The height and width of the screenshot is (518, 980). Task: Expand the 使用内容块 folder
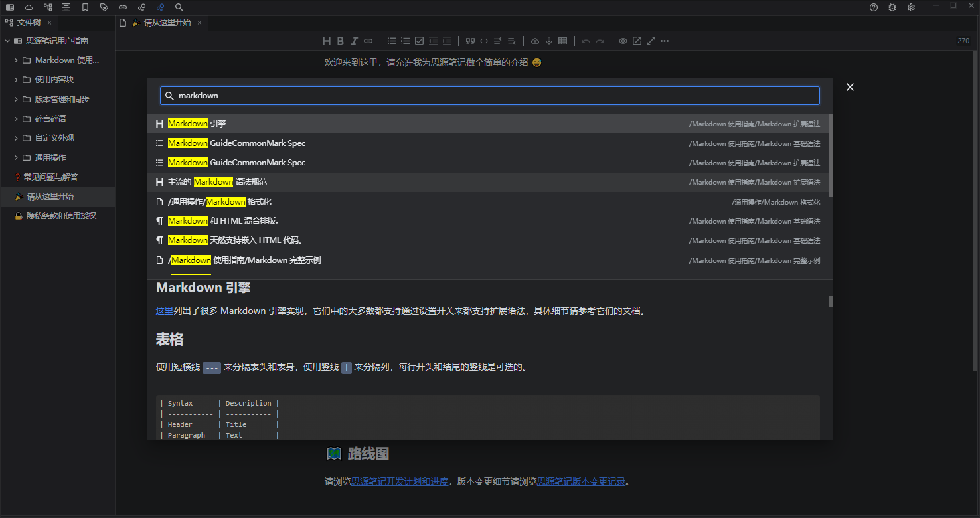pyautogui.click(x=17, y=80)
